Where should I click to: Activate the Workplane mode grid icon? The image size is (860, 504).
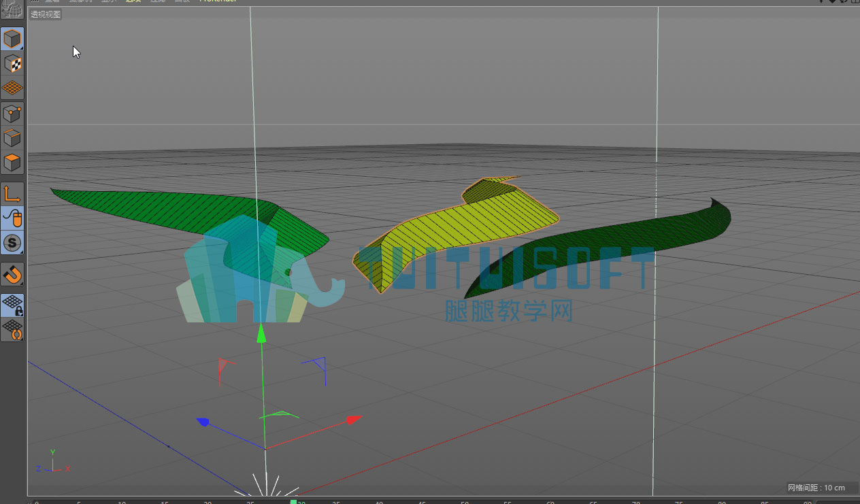click(12, 88)
